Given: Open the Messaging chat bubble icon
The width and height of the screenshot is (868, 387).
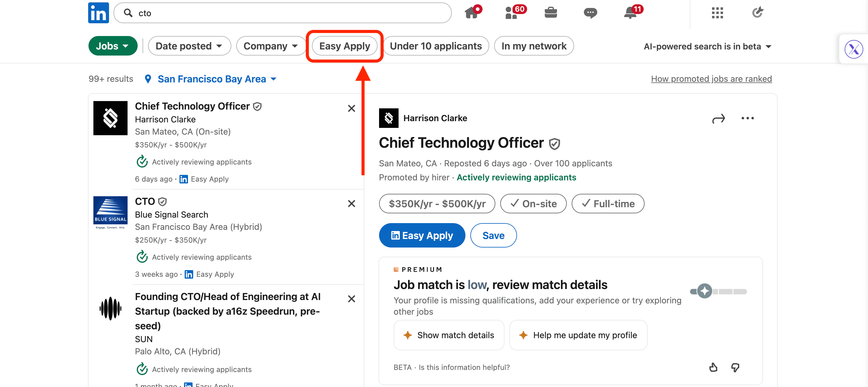Looking at the screenshot, I should pyautogui.click(x=590, y=13).
